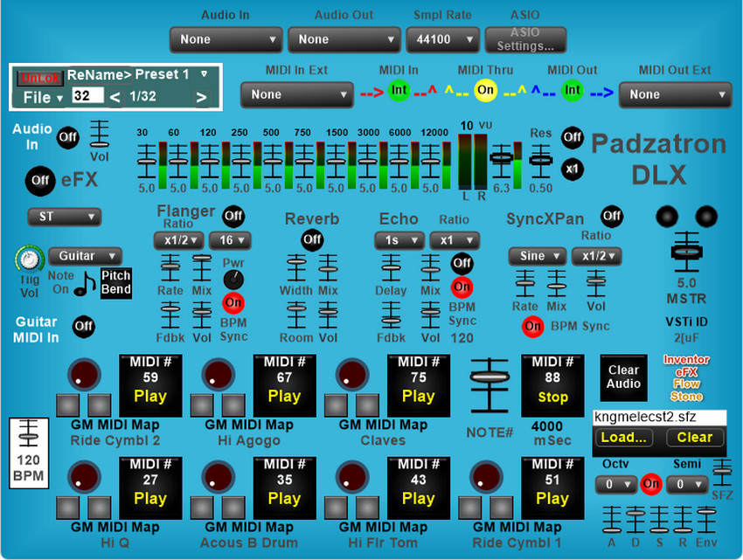Image resolution: width=743 pixels, height=560 pixels.
Task: Click the preset number input field
Action: tap(87, 96)
